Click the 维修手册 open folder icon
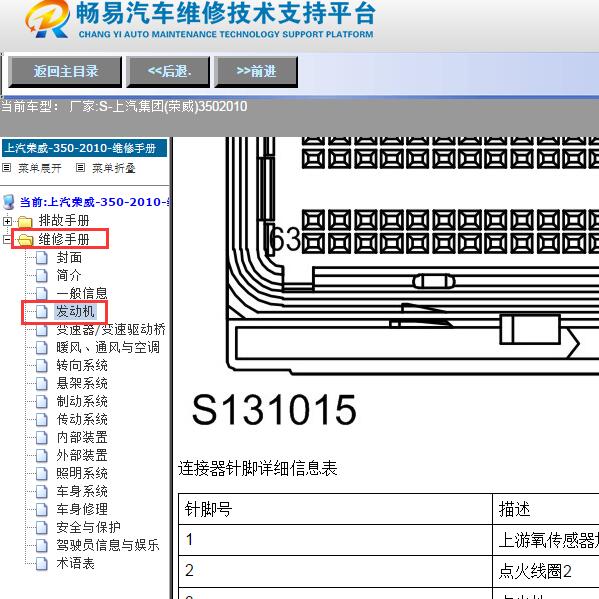The width and height of the screenshot is (599, 599). pos(25,240)
